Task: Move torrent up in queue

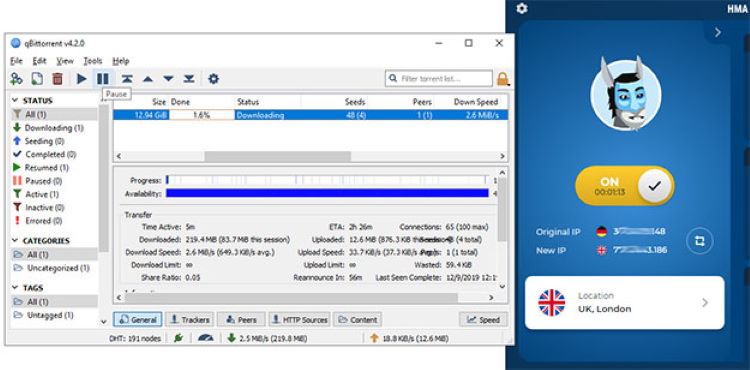Action: (x=148, y=79)
